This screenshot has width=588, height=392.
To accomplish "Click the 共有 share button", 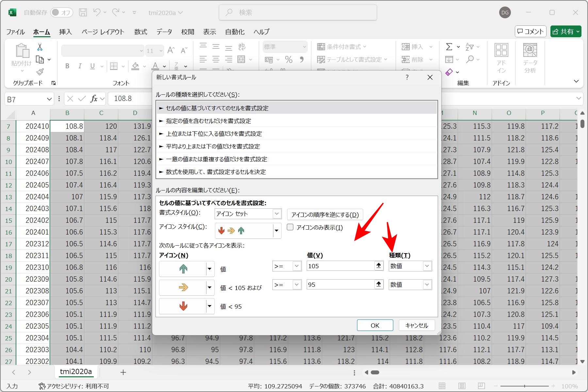I will pyautogui.click(x=566, y=31).
